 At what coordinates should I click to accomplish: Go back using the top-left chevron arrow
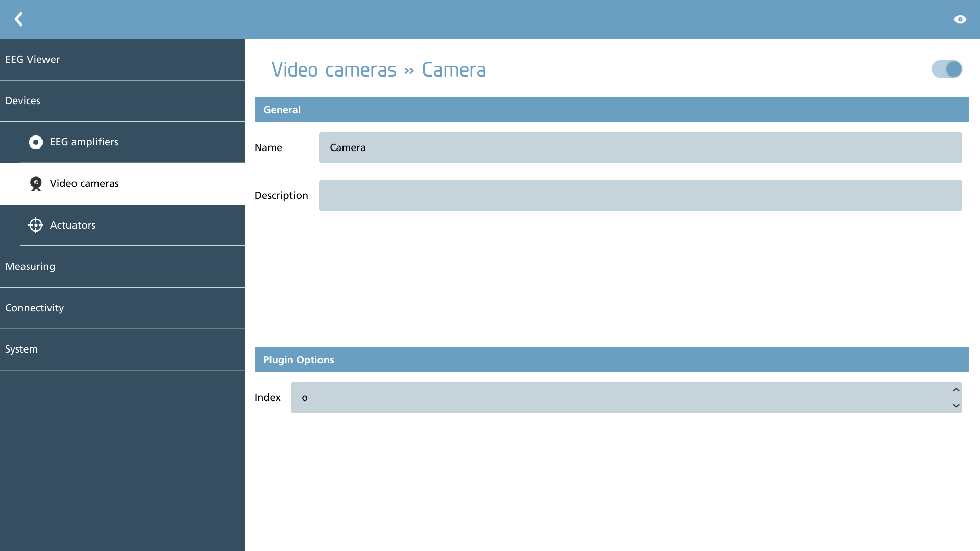coord(19,19)
